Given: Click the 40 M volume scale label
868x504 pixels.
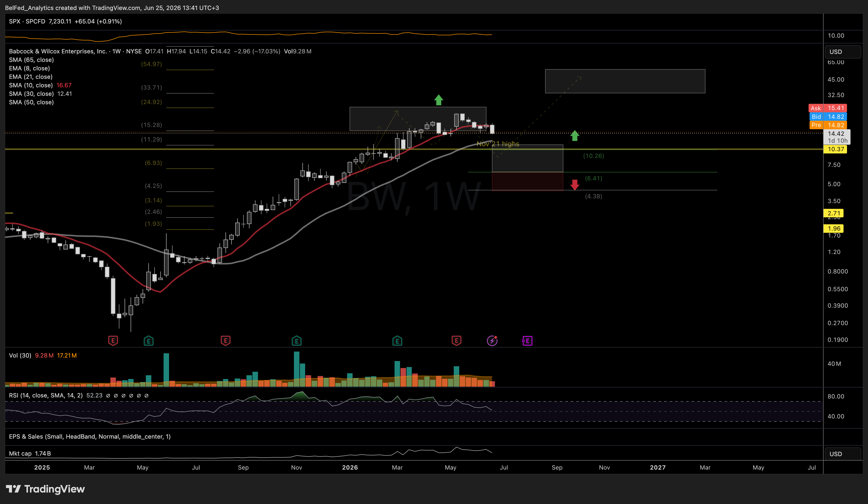Looking at the screenshot, I should 834,364.
